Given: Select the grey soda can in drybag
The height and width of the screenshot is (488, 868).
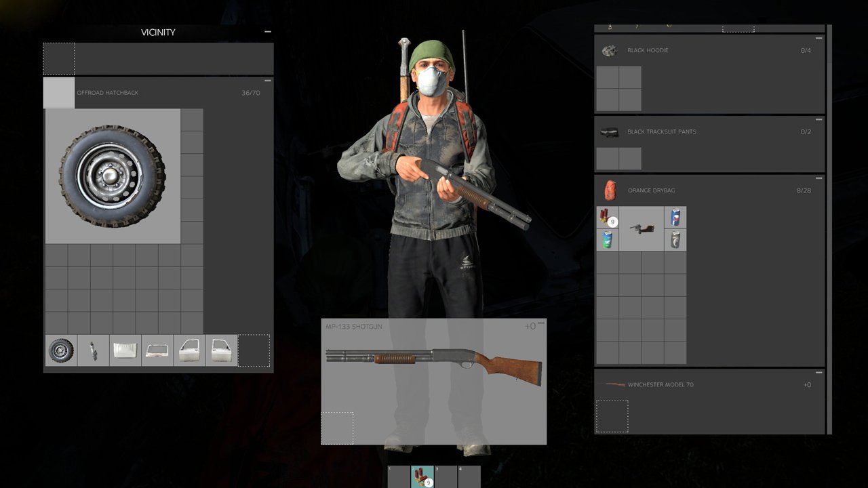Looking at the screenshot, I should (x=675, y=240).
